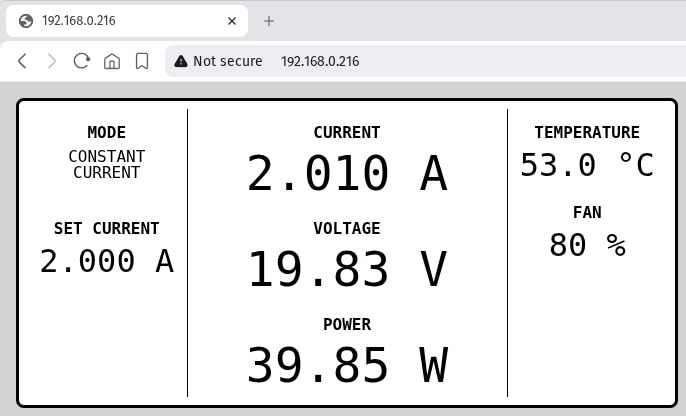Click the Not secure label
Image resolution: width=686 pixels, height=416 pixels.
228,61
